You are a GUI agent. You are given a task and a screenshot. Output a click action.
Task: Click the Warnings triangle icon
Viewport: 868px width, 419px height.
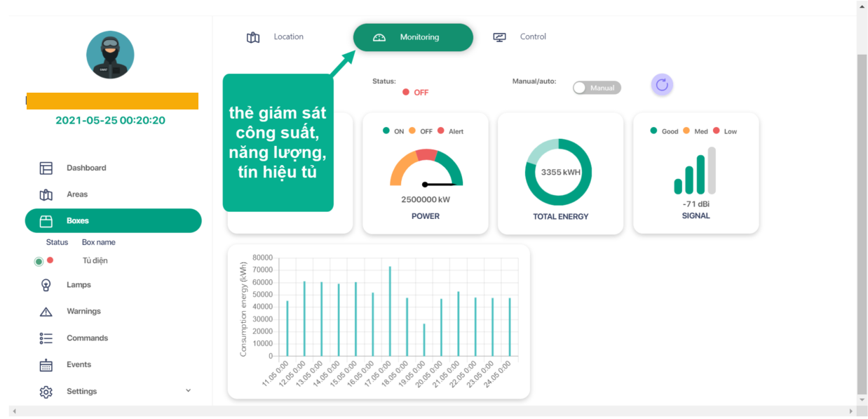tap(46, 312)
